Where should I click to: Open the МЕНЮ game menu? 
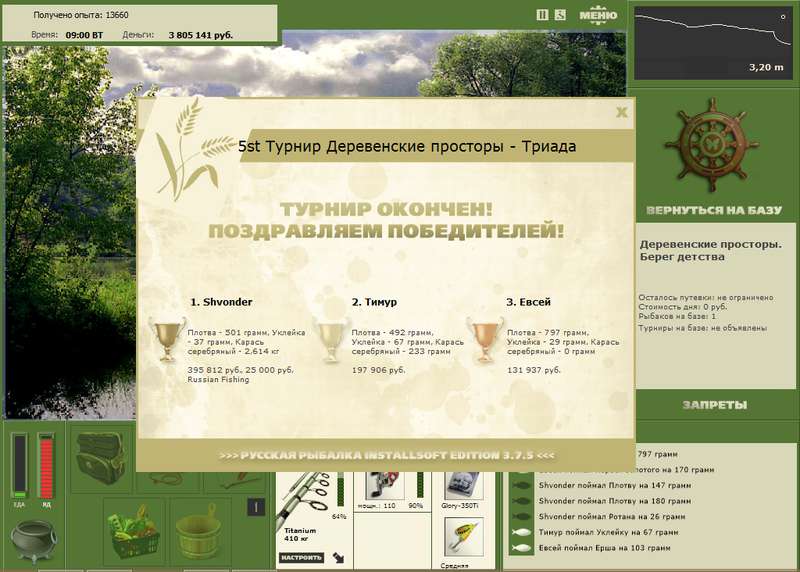click(598, 14)
